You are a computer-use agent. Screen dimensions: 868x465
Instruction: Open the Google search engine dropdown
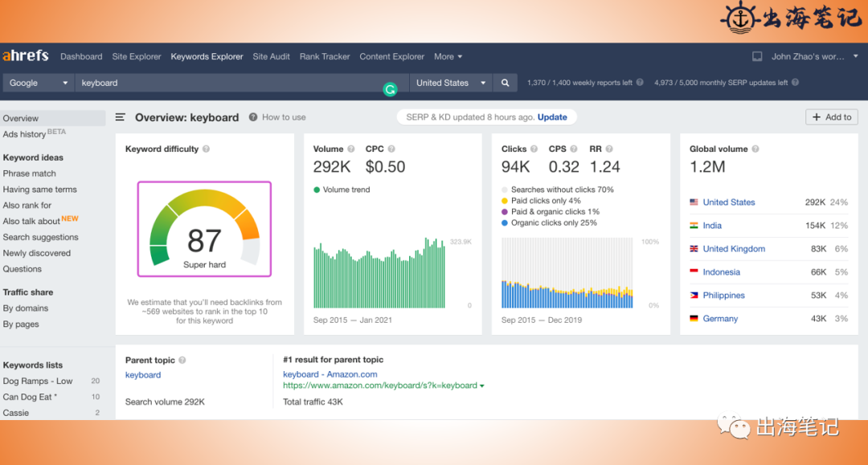click(39, 83)
